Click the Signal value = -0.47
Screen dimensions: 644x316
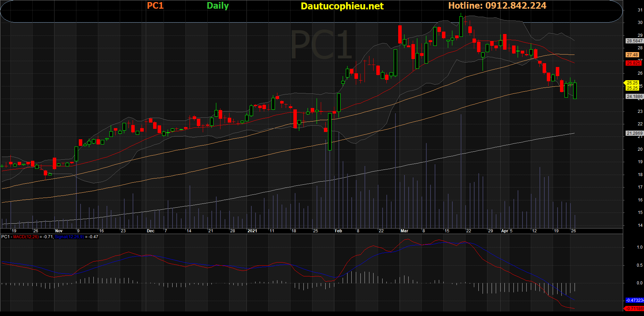click(x=92, y=237)
